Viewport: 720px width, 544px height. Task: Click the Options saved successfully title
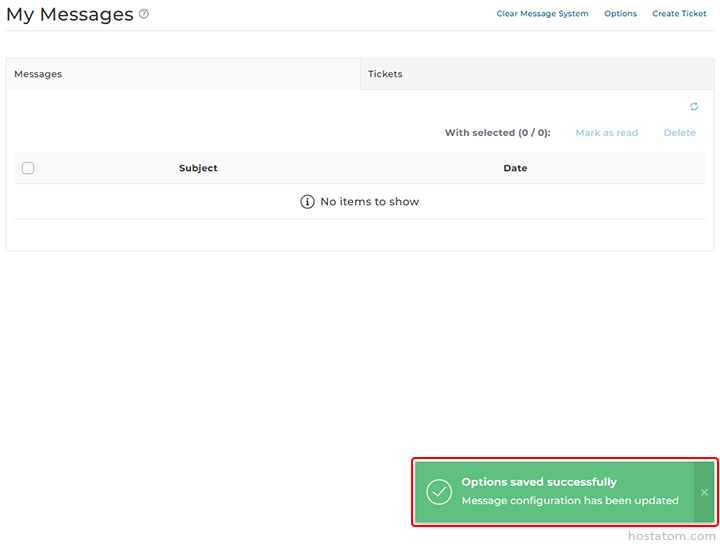click(539, 482)
